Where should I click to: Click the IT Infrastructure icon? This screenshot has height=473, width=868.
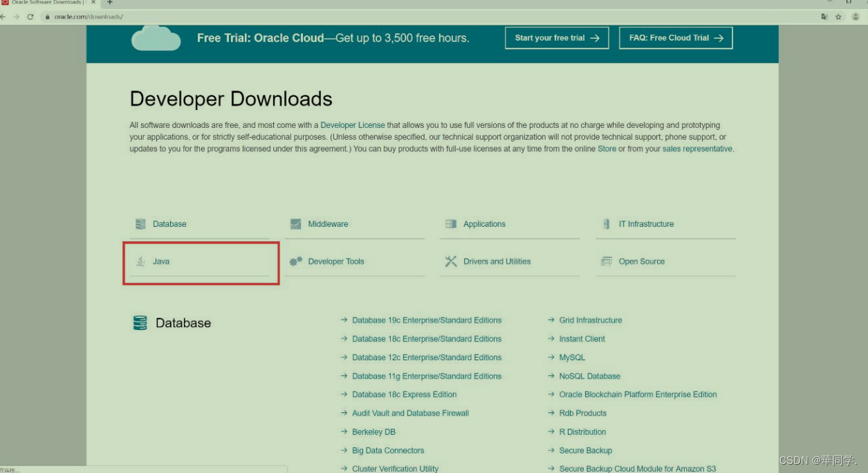[x=606, y=224]
